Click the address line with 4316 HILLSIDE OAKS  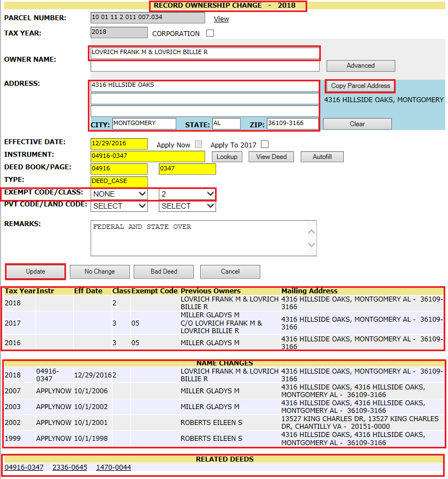pos(205,86)
